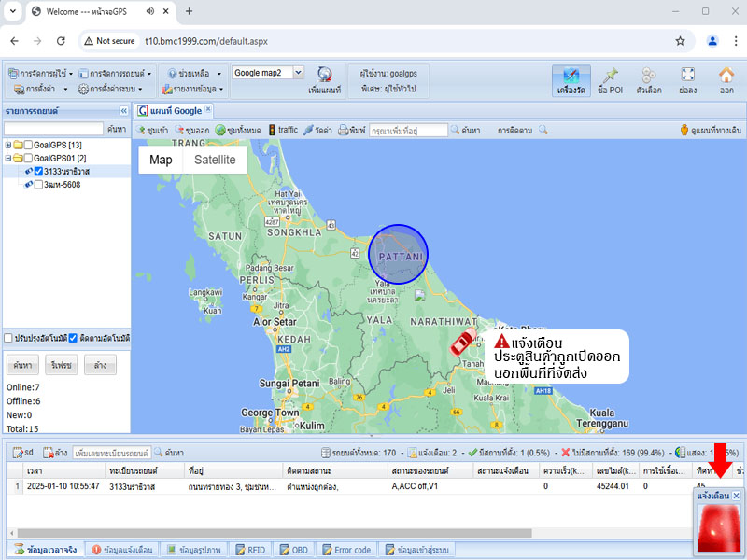Click the ออก home/exit icon
The height and width of the screenshot is (560, 747).
tap(726, 81)
